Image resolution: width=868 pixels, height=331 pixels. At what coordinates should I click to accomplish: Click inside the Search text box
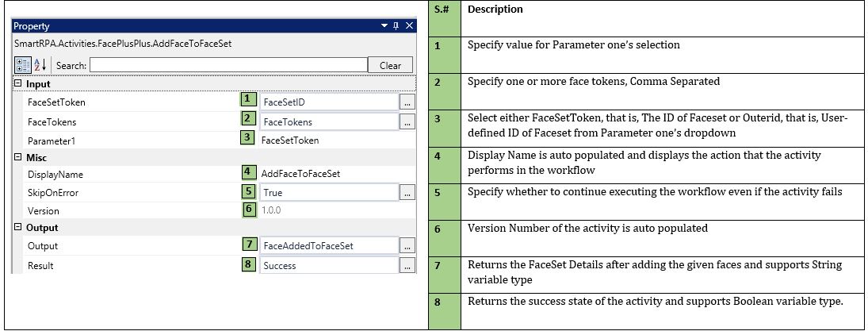[228, 65]
